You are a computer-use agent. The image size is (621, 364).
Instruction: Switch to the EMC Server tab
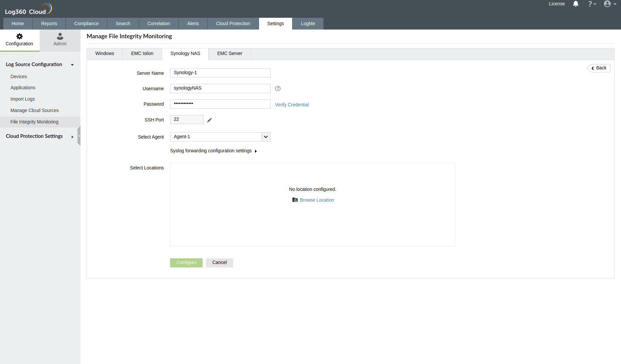click(230, 54)
